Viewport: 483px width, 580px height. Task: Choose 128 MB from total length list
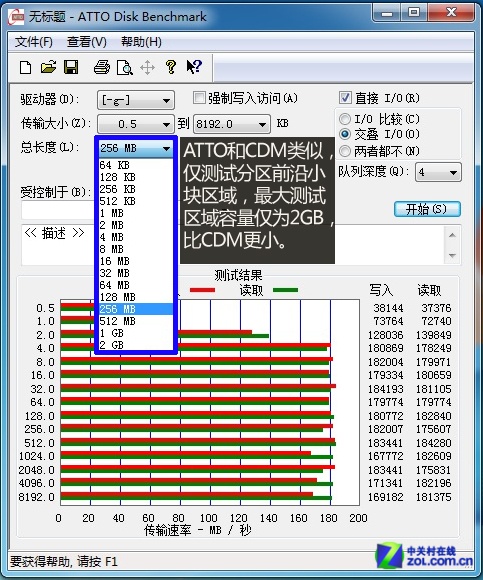(x=136, y=297)
